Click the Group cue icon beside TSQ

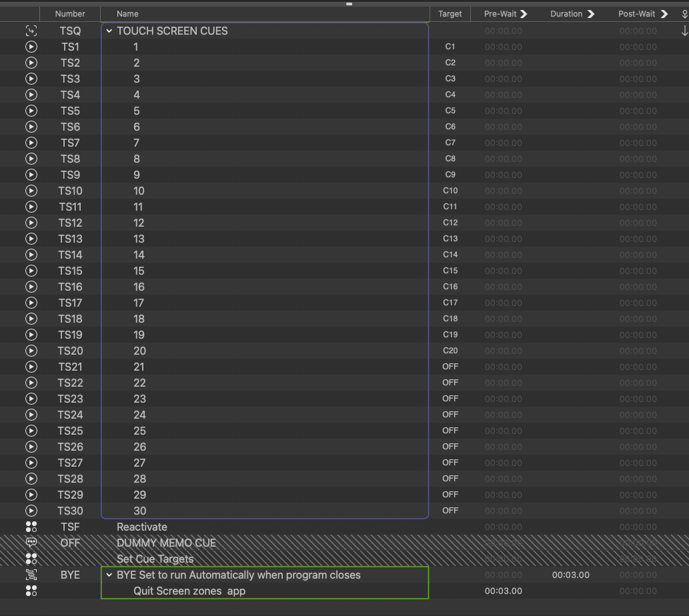tap(31, 31)
